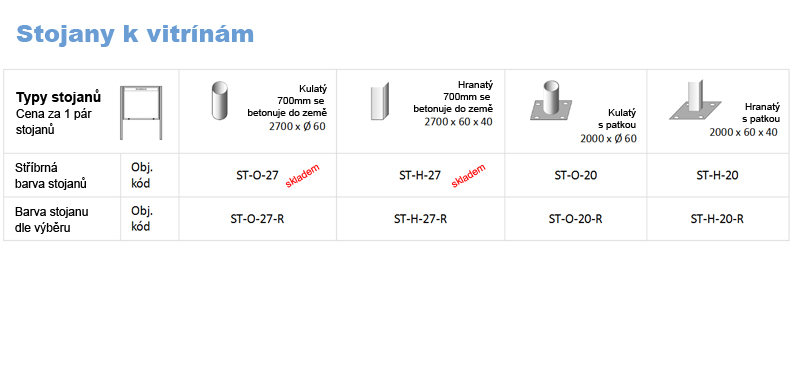793x383 pixels.
Task: Select the round stand with base plate image
Action: (551, 100)
